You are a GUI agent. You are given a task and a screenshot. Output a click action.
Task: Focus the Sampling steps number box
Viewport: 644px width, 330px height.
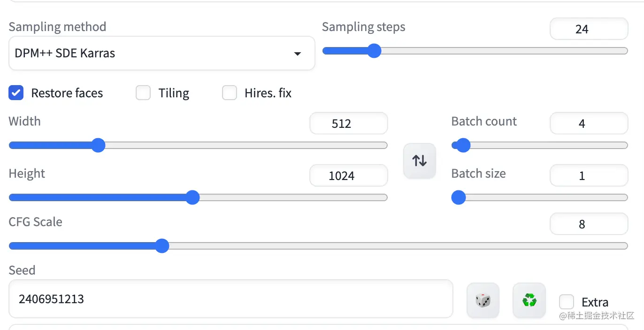(589, 29)
